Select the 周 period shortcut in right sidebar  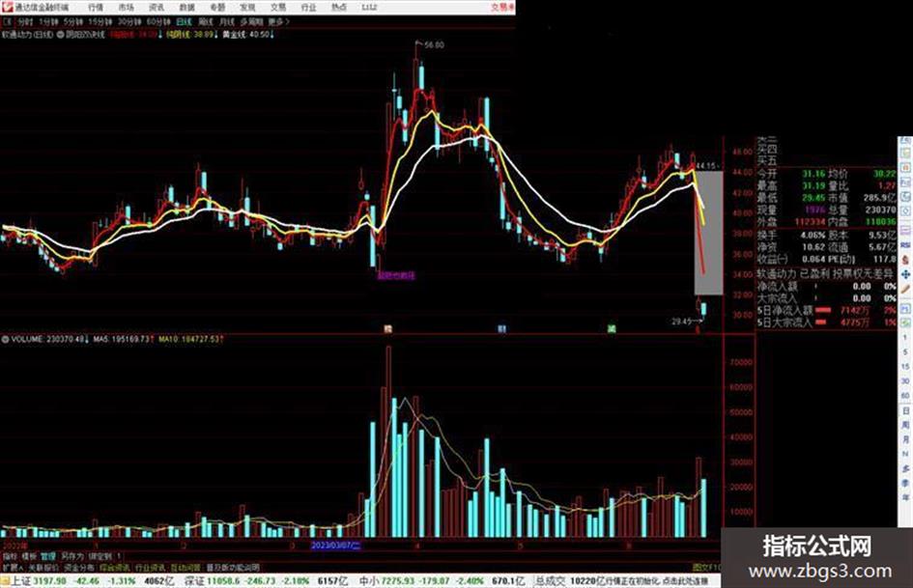(905, 425)
